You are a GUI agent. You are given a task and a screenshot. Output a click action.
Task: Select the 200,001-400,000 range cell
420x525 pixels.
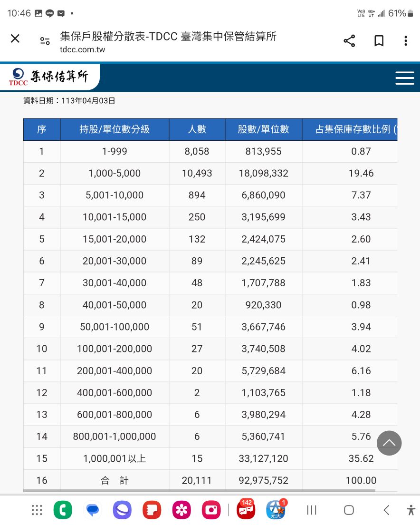tap(115, 370)
